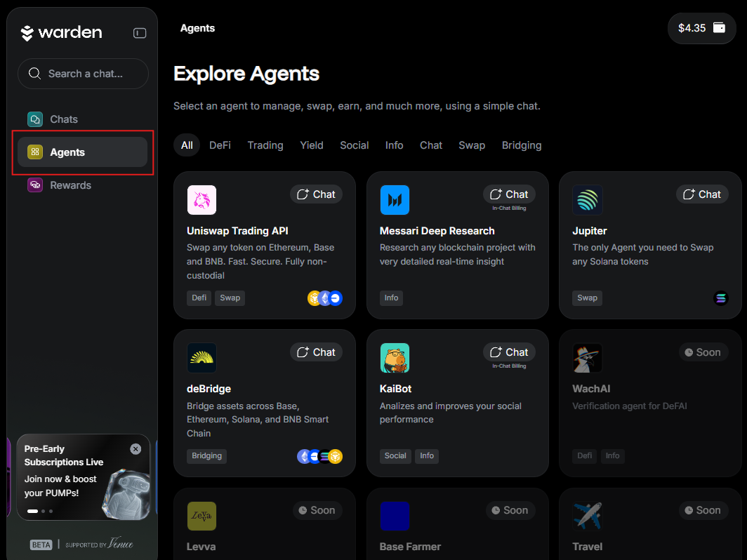This screenshot has width=747, height=560.
Task: Open the wallet icon beside $4.35 balance
Action: pos(719,28)
